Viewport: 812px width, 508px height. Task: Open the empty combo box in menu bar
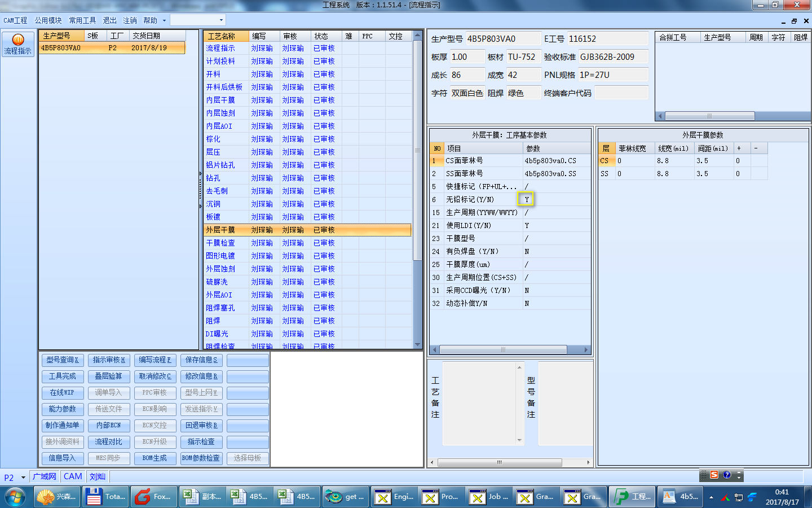tap(198, 20)
